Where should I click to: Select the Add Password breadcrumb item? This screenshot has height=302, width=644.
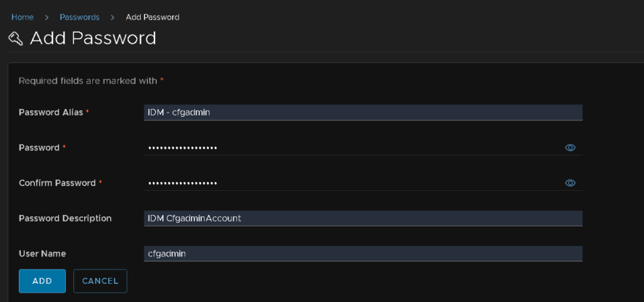(x=152, y=17)
